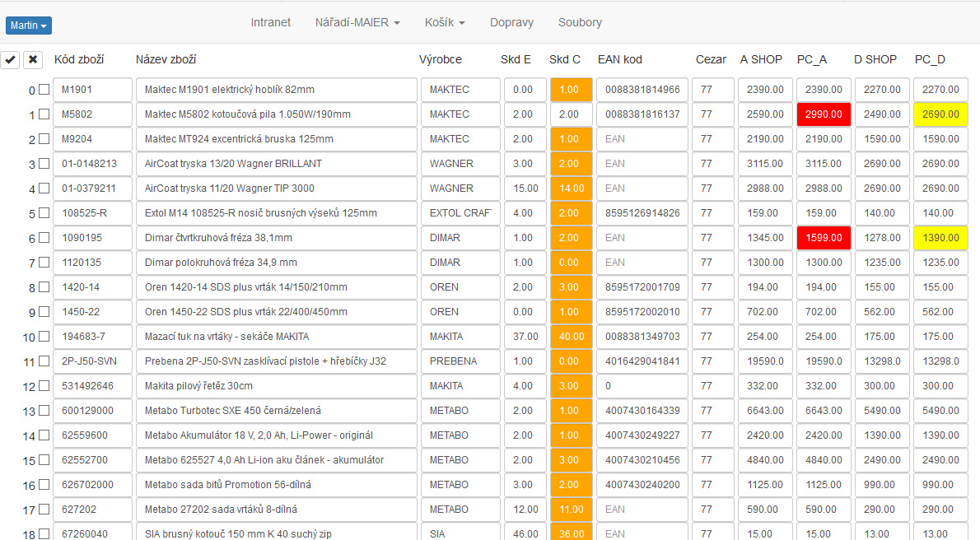Click the check-all checkmark icon
This screenshot has width=980, height=540.
[x=11, y=59]
